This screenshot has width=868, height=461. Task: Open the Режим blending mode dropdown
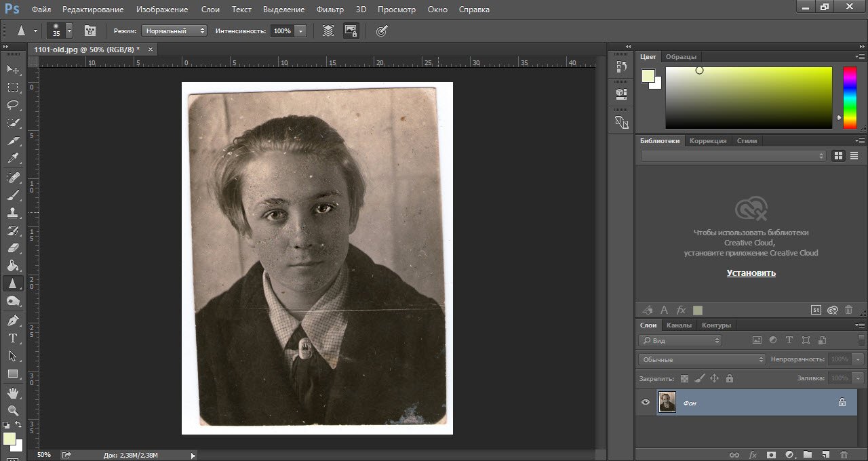[174, 31]
